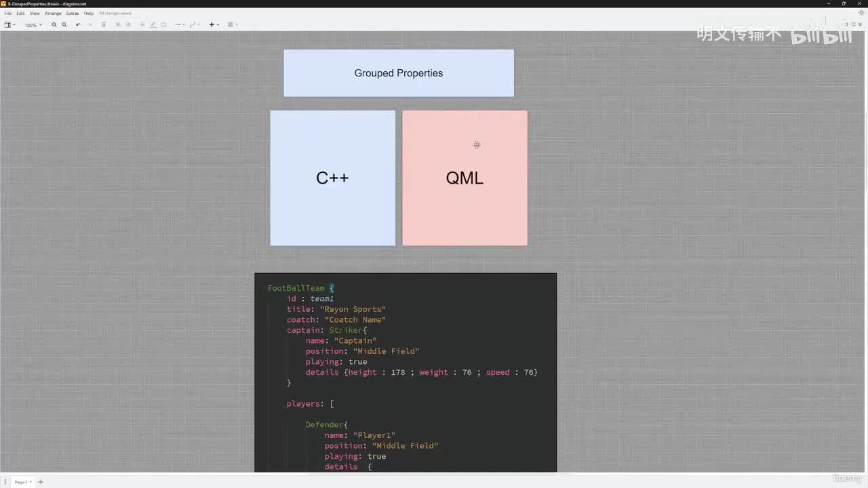Image resolution: width=868 pixels, height=488 pixels.
Task: Click the text 'FootBallTeam' in code block
Action: tap(296, 288)
